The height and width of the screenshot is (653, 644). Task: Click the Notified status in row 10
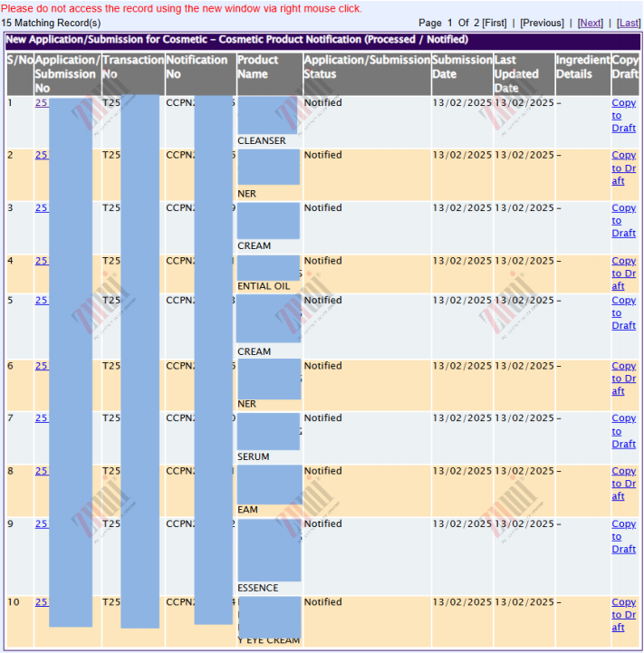(322, 602)
